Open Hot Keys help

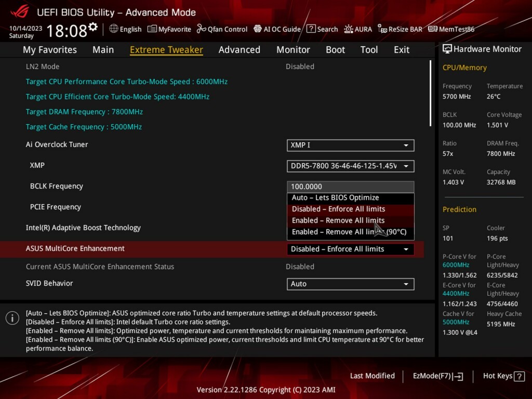[x=503, y=376]
